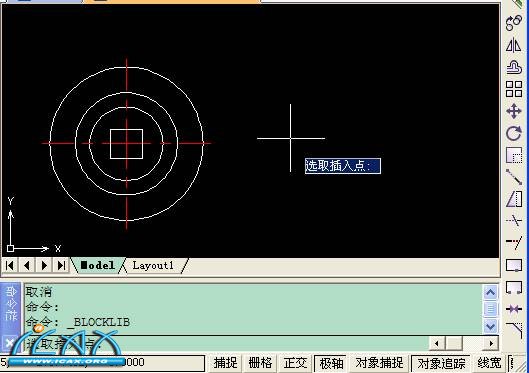Click command window scroll up arrow

pos(490,292)
